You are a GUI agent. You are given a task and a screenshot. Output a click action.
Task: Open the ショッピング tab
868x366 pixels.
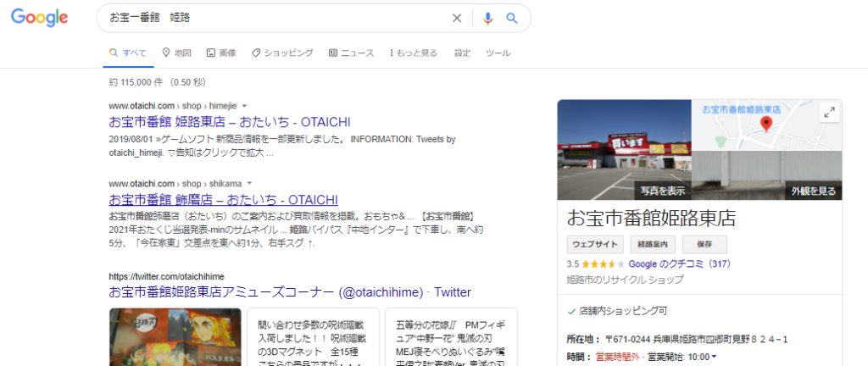coord(282,53)
